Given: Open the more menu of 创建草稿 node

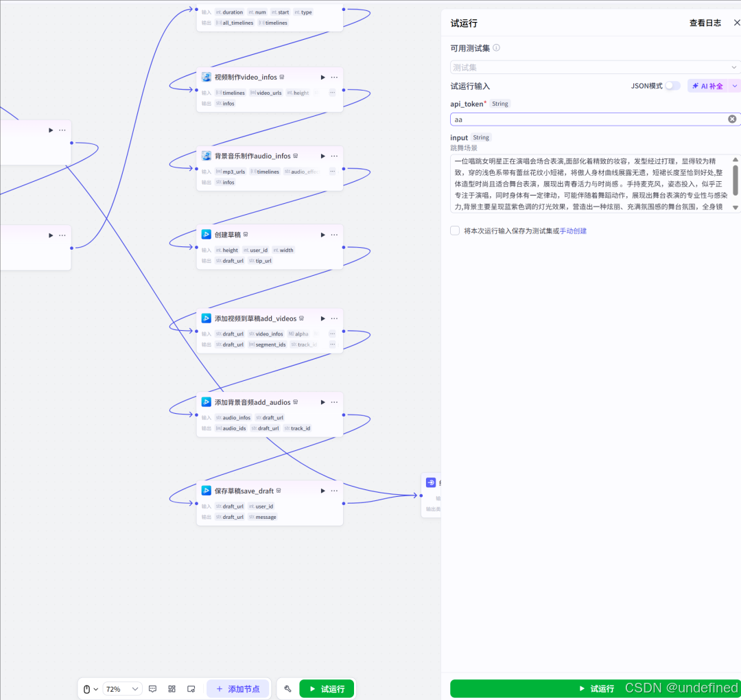Looking at the screenshot, I should pos(334,235).
